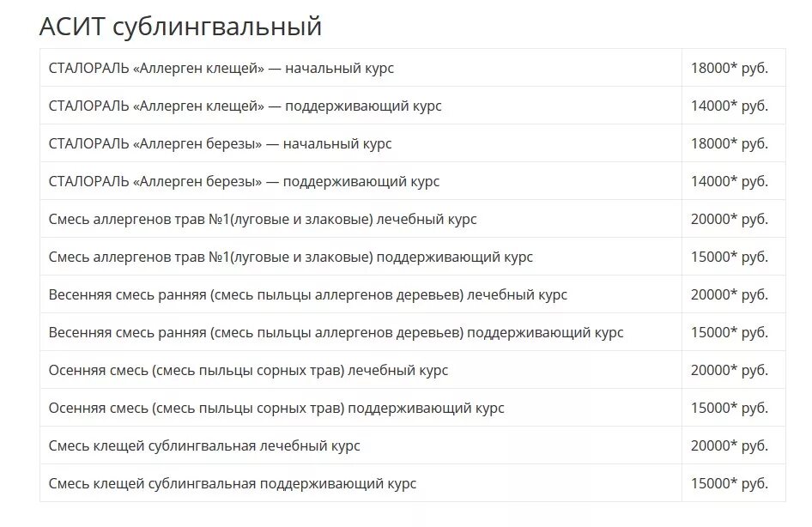This screenshot has height=527, width=812.
Task: Click Весенняя смесь ранняя поддерживающий курс text
Action: pos(336,332)
